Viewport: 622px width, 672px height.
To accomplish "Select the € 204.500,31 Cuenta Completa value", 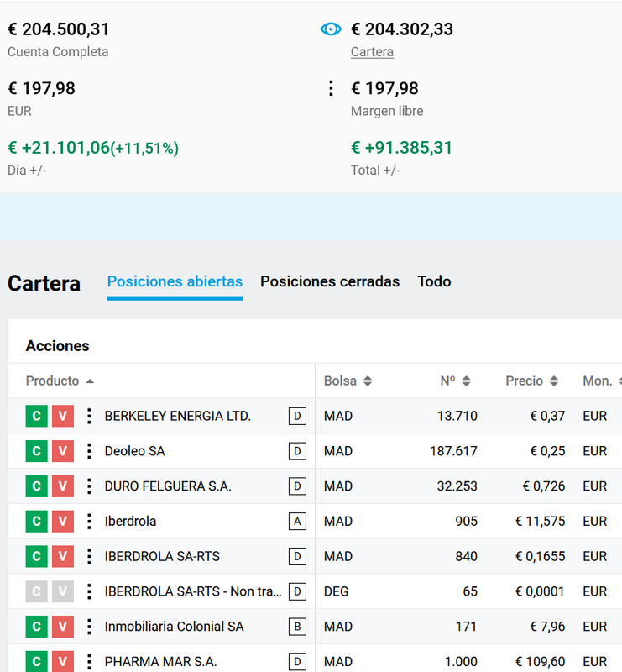I will coord(59,29).
